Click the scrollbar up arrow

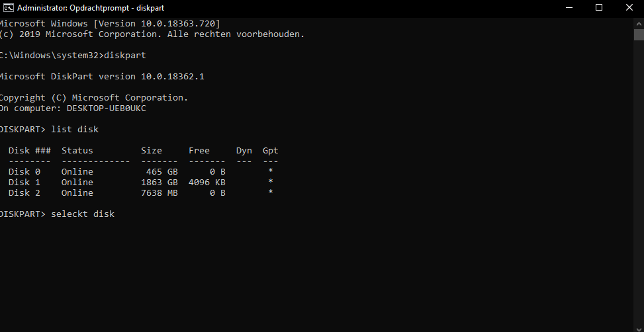pos(639,23)
